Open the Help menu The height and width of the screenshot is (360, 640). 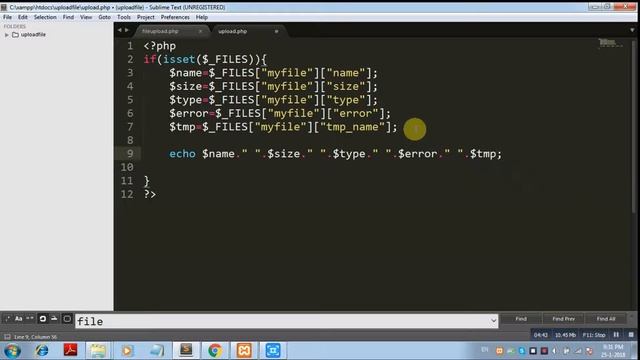202,17
